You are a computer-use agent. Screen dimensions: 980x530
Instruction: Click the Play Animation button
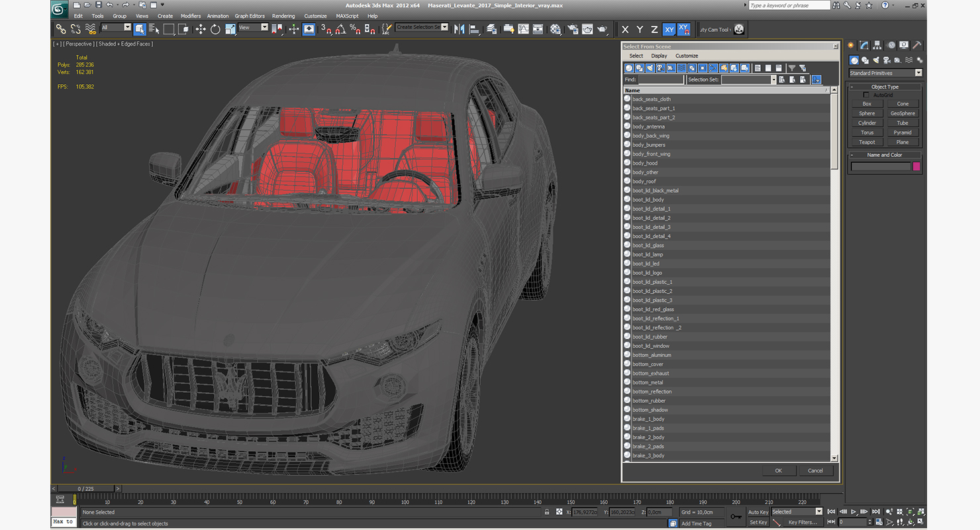854,512
